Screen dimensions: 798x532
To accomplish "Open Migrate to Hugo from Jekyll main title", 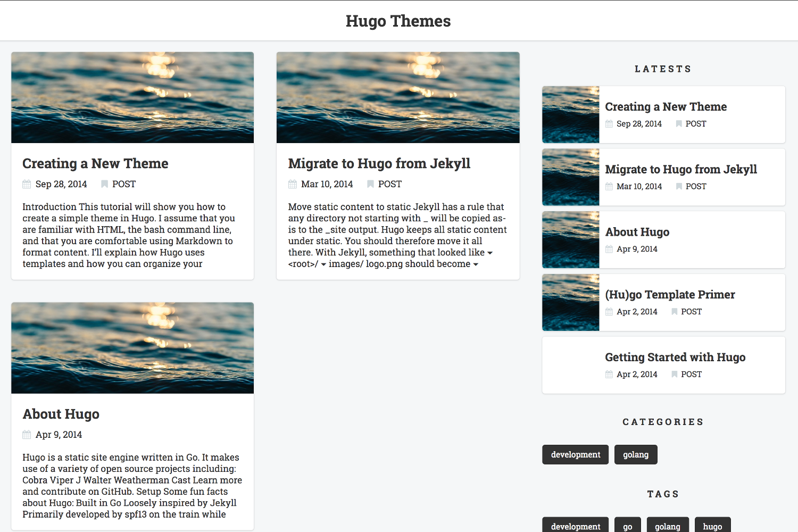I will tap(379, 163).
